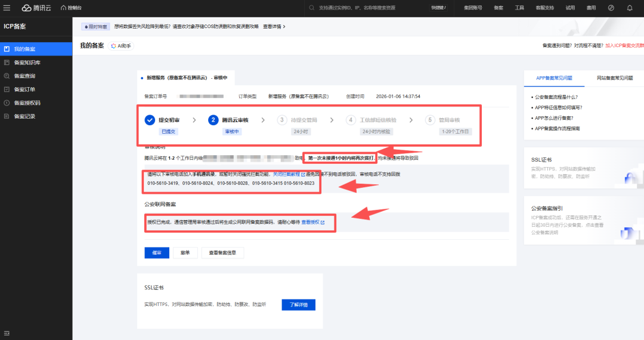Click the 1-20个工作日 tag

pyautogui.click(x=455, y=132)
